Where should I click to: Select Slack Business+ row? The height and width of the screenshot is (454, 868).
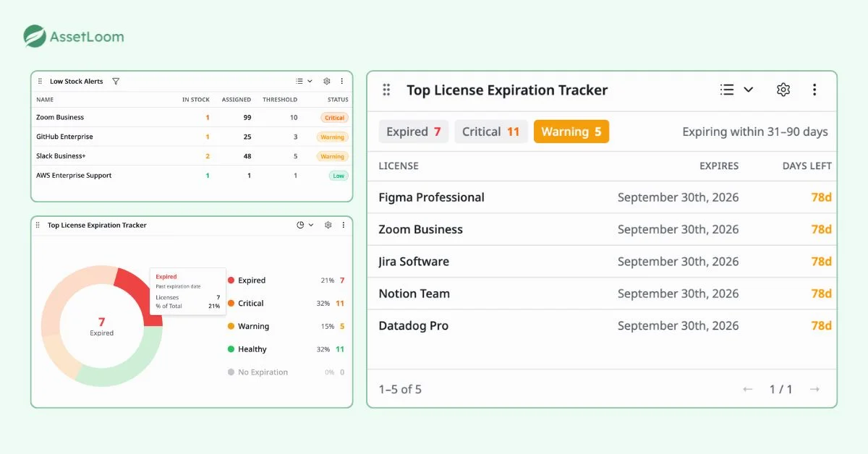(192, 156)
